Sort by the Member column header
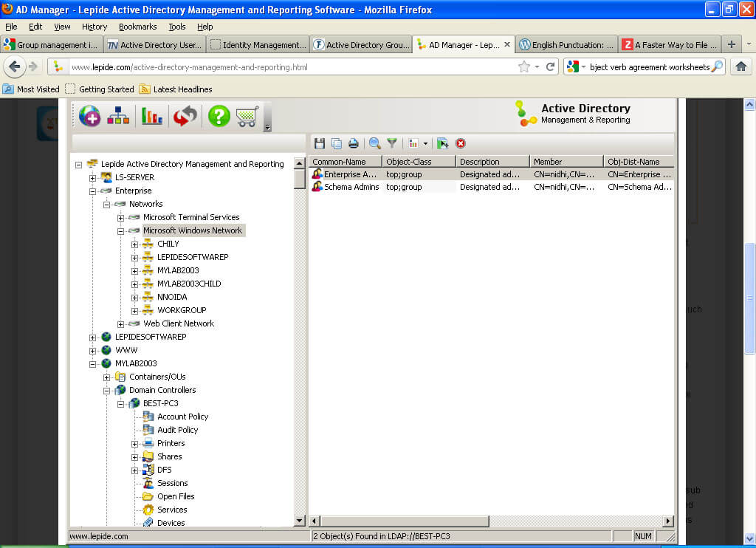The width and height of the screenshot is (756, 548). (x=566, y=162)
